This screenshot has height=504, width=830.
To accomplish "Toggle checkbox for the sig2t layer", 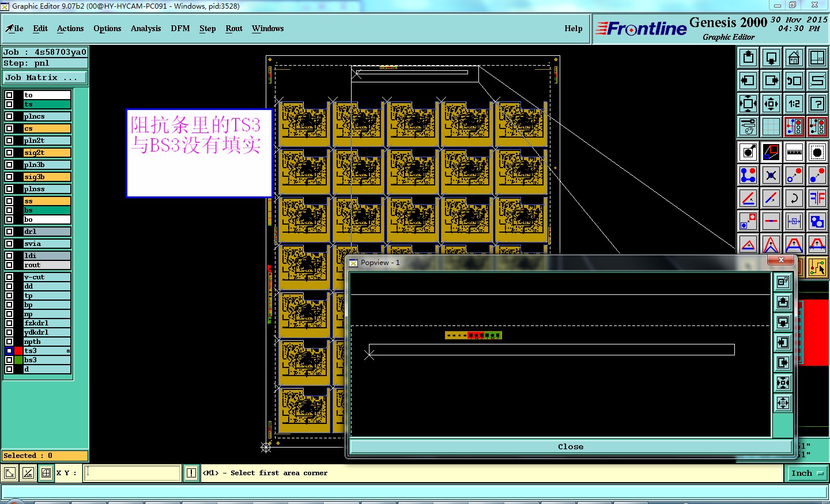I will (9, 153).
